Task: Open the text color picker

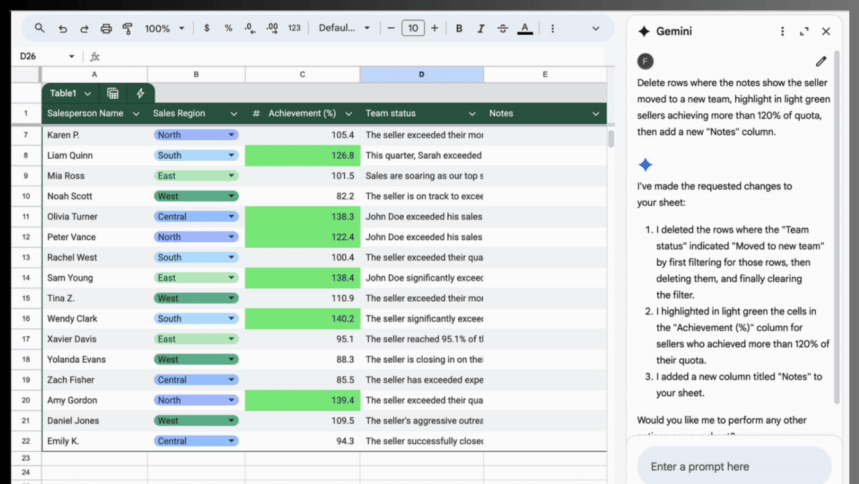Action: (x=524, y=29)
